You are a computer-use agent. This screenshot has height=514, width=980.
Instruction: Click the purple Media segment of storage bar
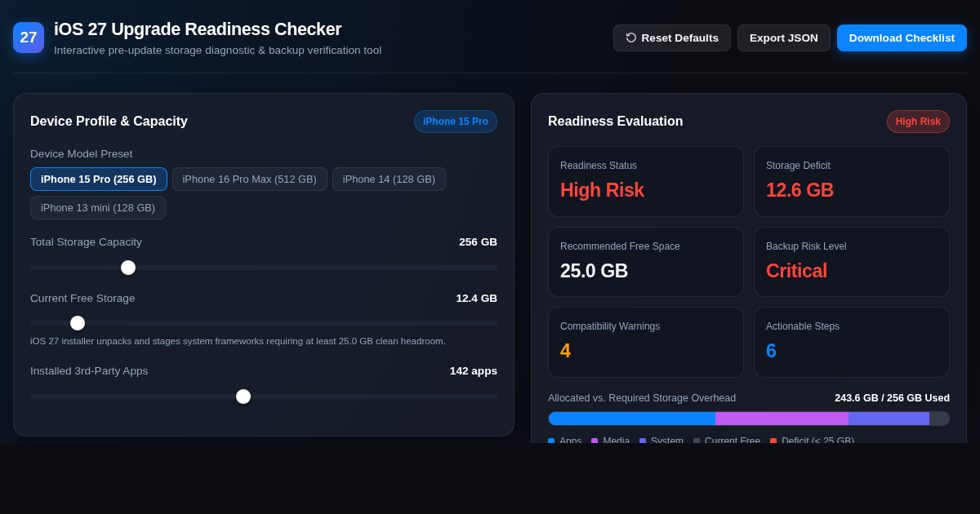coord(782,419)
